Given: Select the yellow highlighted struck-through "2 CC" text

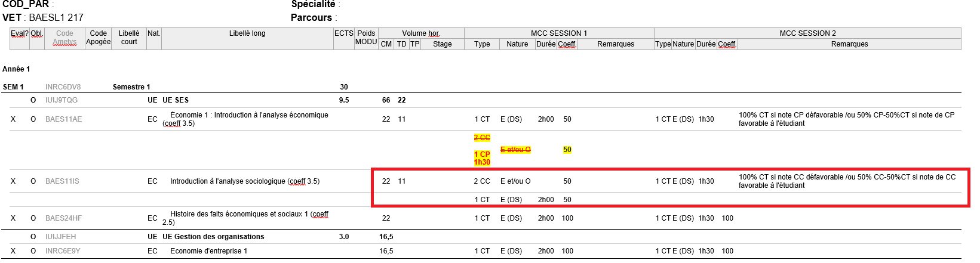Looking at the screenshot, I should click(x=482, y=138).
